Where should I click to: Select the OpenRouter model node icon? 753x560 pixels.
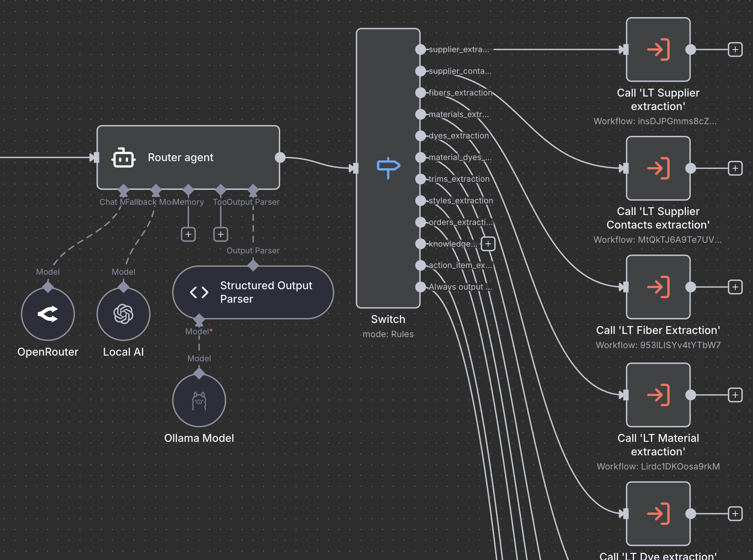click(48, 314)
